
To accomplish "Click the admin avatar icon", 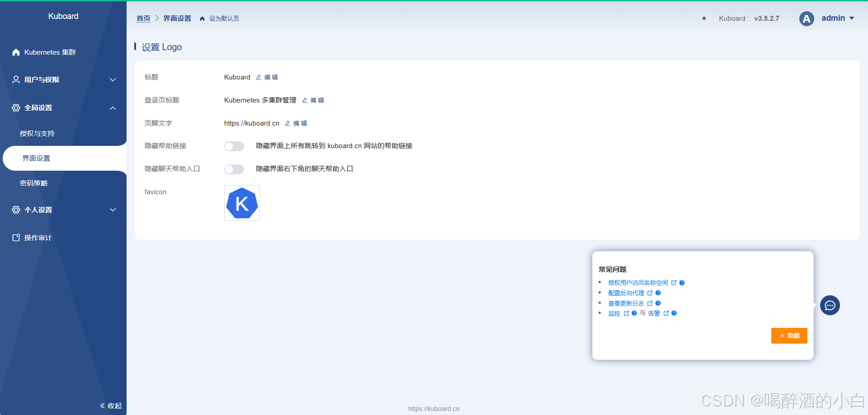I will pos(807,19).
